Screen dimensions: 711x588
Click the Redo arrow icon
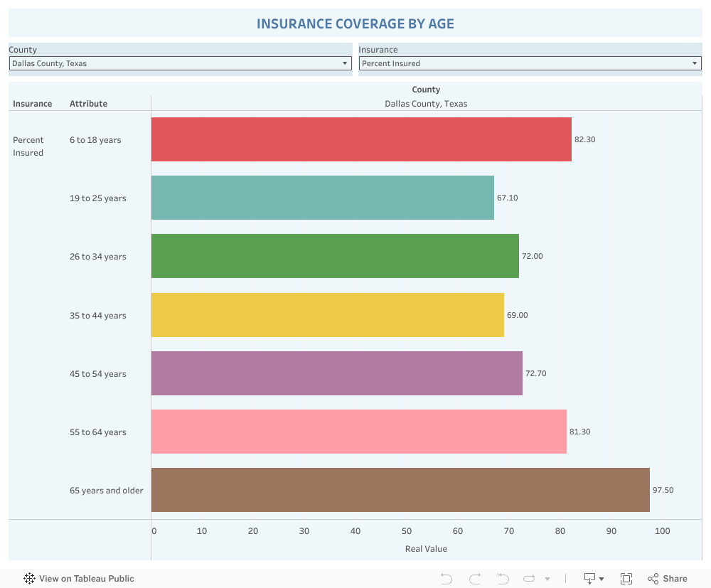click(475, 579)
